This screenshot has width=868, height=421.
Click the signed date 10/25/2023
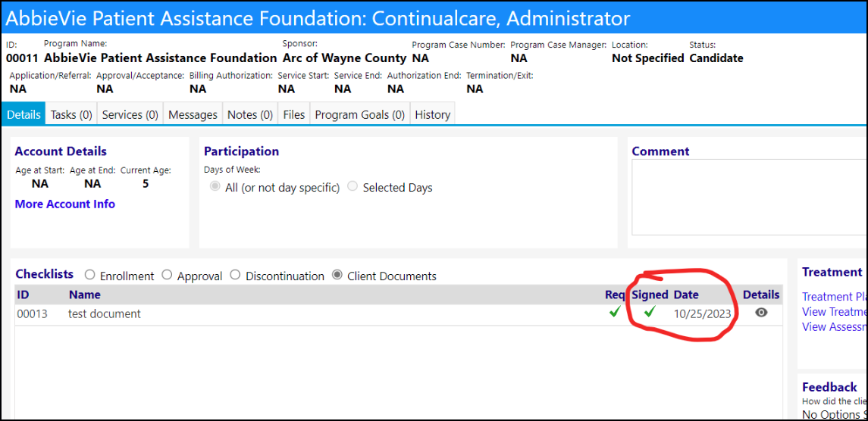pos(703,313)
